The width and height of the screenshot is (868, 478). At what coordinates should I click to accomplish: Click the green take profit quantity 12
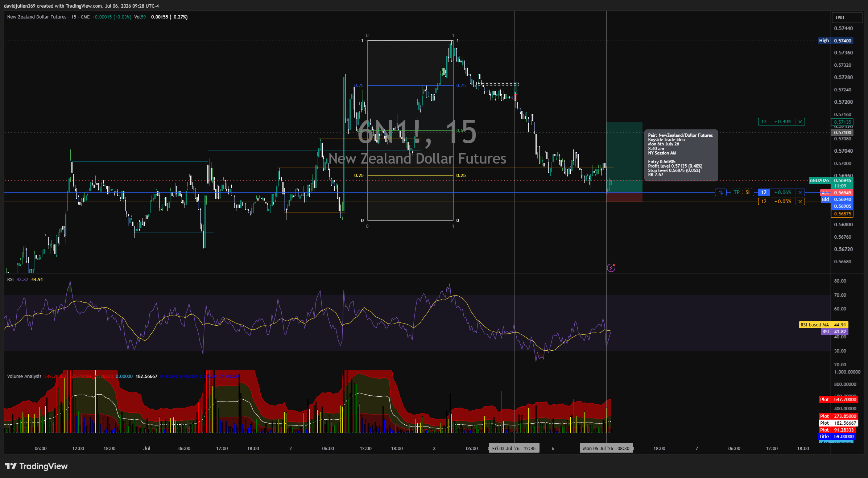click(x=764, y=122)
